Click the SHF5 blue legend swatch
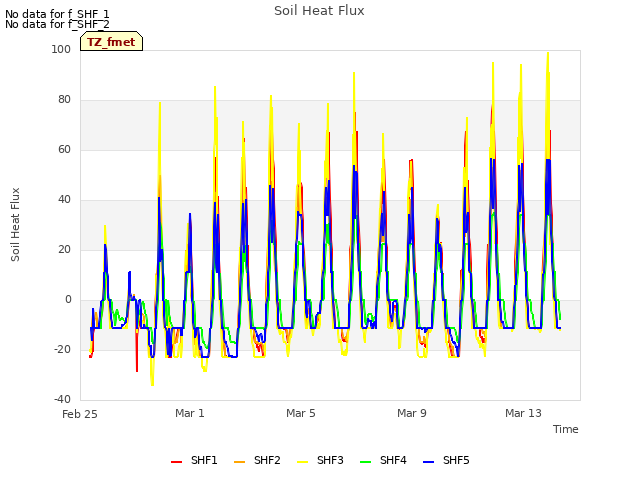This screenshot has width=640, height=480. coord(429,462)
